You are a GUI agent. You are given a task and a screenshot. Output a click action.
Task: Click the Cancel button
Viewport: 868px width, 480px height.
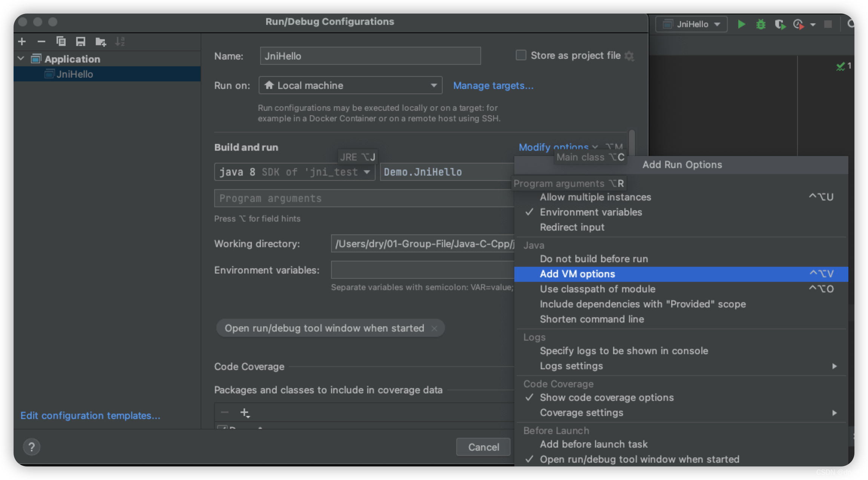(x=483, y=447)
